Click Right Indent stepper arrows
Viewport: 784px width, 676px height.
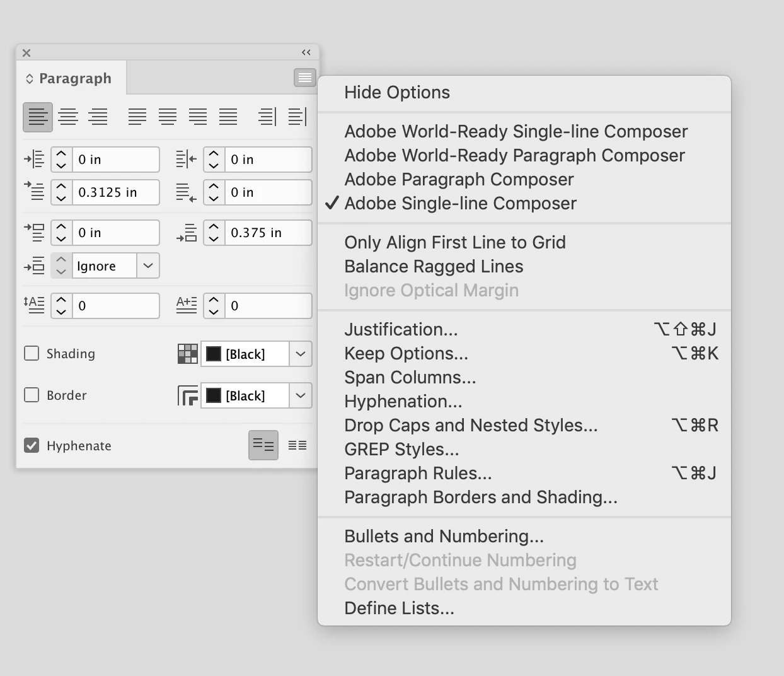(214, 160)
